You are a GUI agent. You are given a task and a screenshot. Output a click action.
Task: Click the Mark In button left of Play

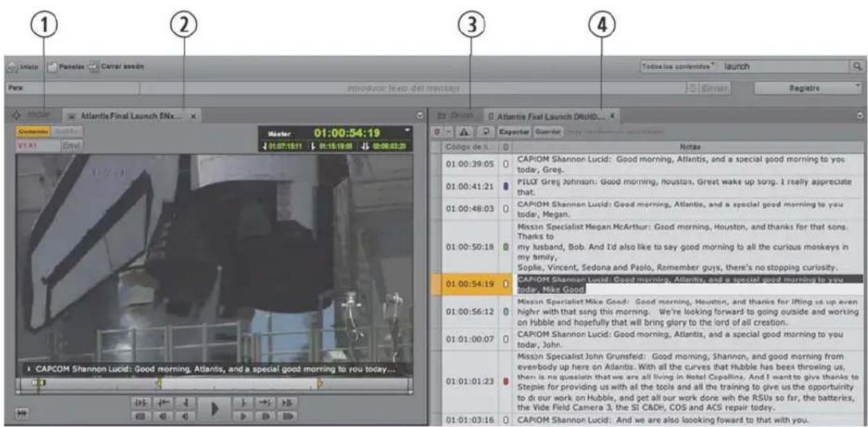click(185, 403)
